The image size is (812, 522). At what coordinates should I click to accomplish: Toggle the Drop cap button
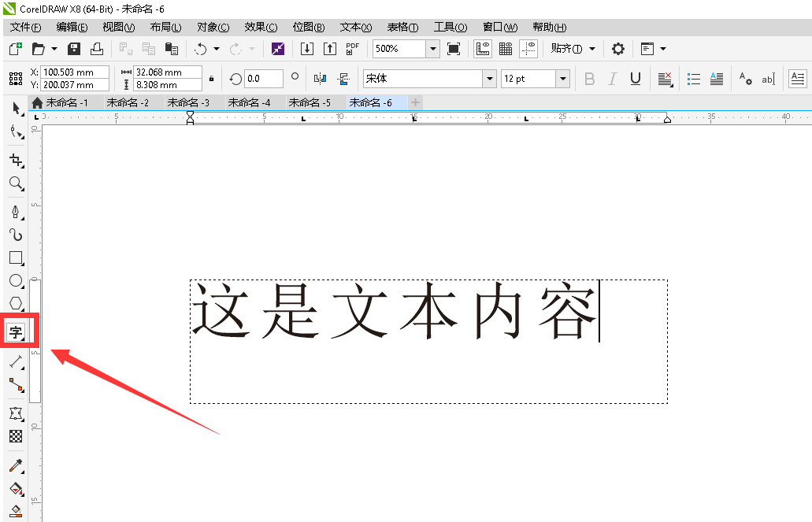716,79
